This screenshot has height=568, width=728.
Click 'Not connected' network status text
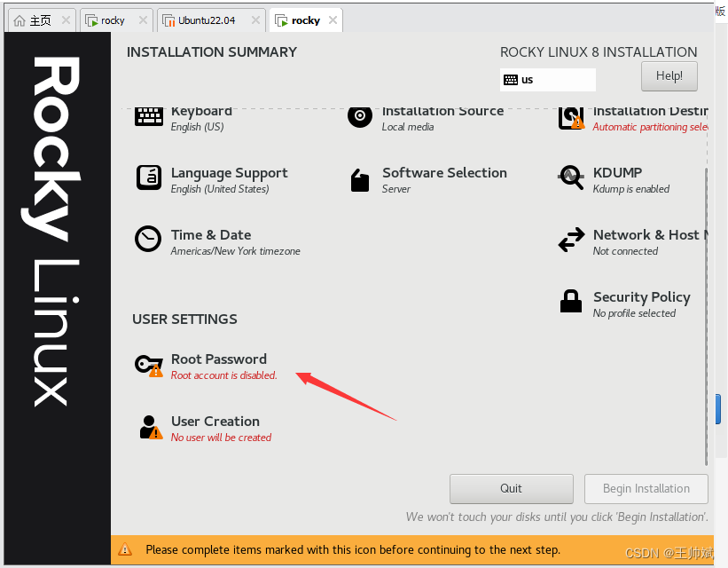625,251
